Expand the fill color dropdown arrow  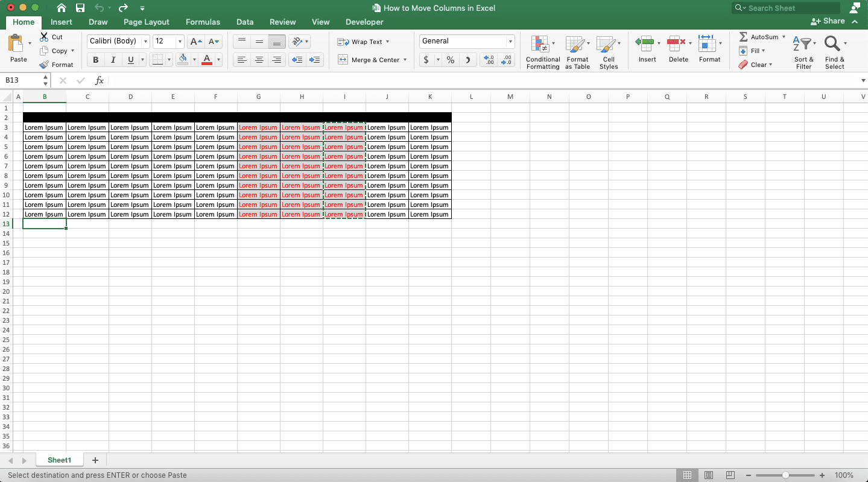point(194,60)
